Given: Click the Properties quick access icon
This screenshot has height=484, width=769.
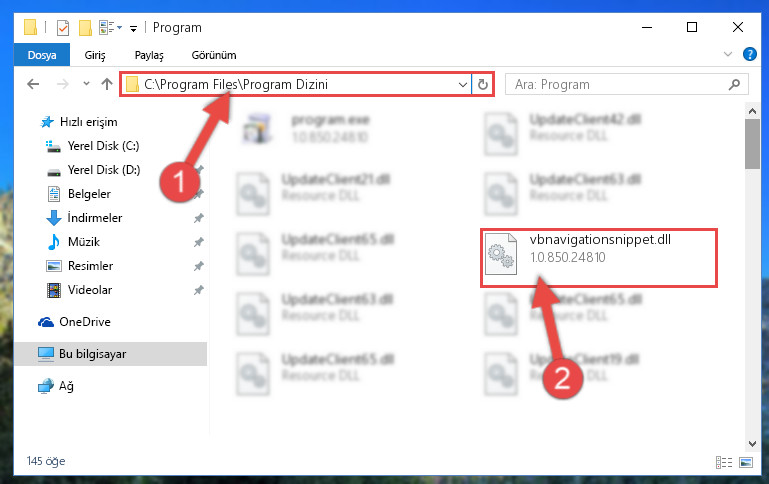Looking at the screenshot, I should click(x=63, y=28).
